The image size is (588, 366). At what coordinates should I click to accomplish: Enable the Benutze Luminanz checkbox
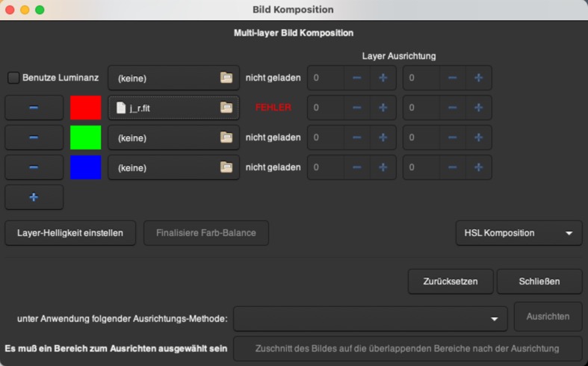click(14, 78)
